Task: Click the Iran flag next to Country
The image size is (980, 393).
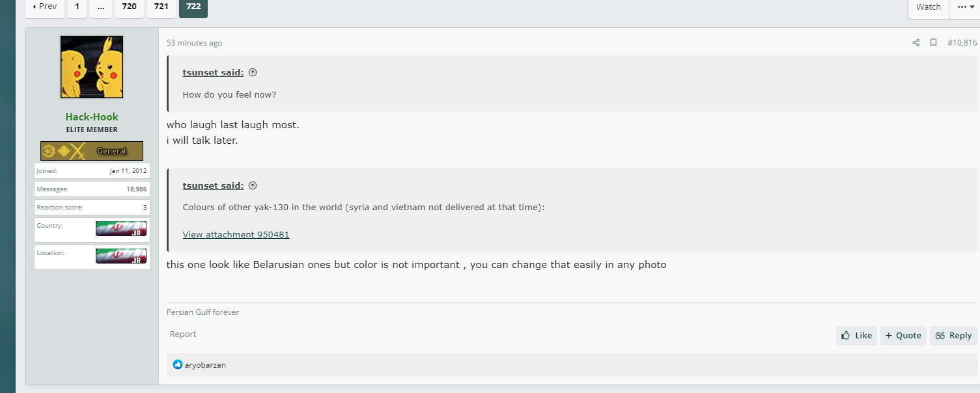Action: [121, 228]
